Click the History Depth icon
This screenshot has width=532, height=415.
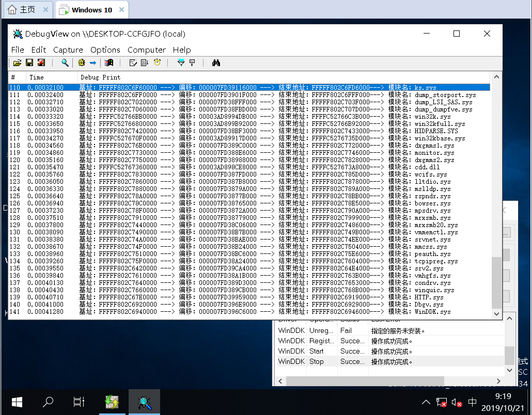pos(192,63)
